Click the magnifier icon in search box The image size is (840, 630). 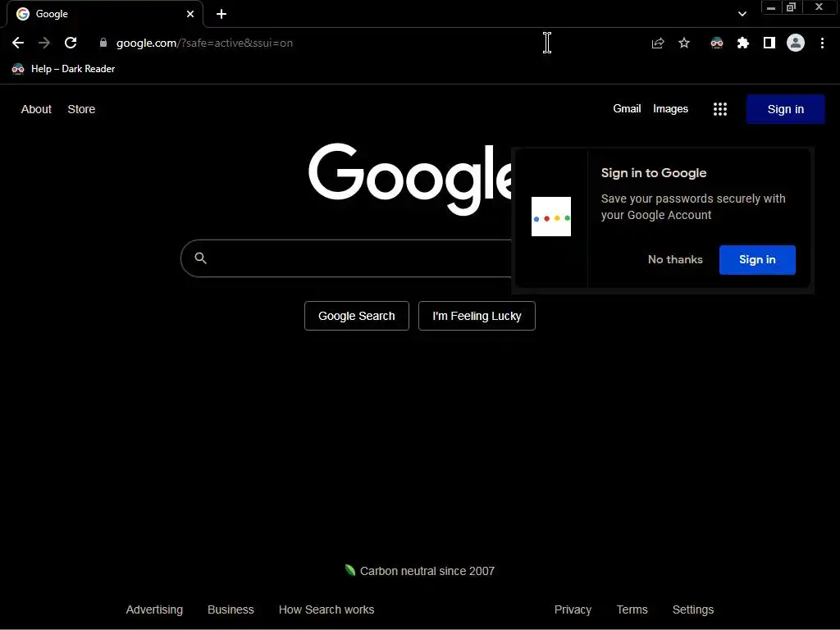coord(200,258)
